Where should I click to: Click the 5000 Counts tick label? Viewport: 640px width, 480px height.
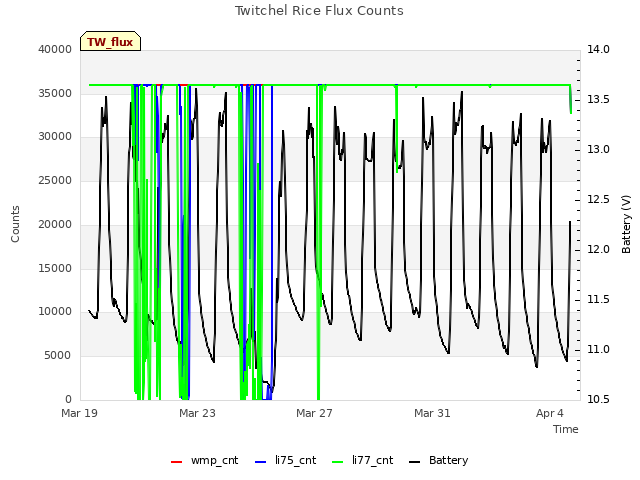(x=58, y=356)
